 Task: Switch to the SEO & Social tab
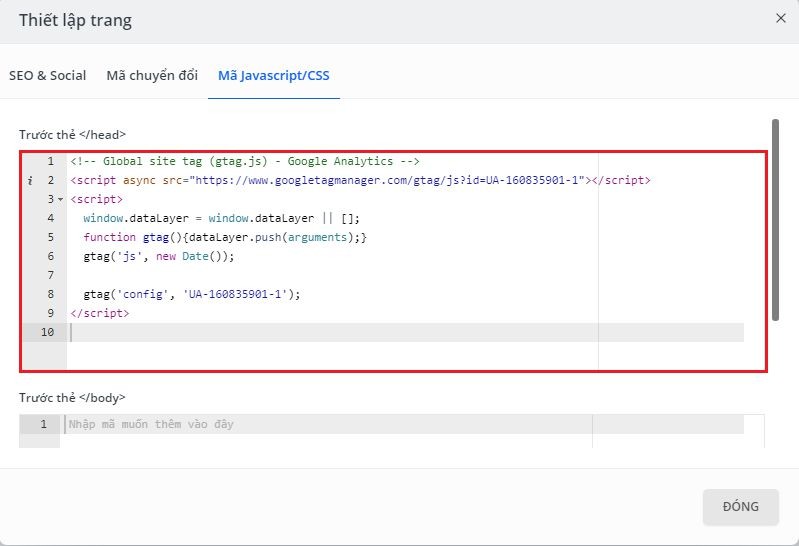[47, 75]
